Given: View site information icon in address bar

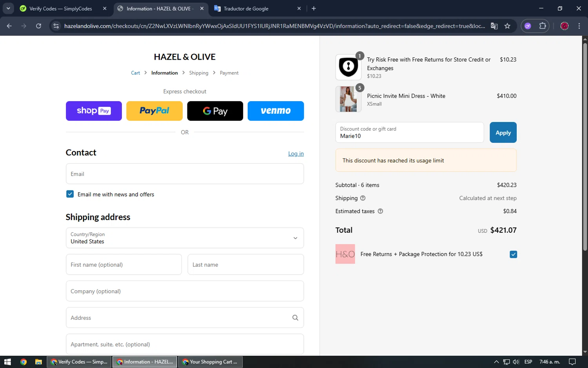Looking at the screenshot, I should [56, 26].
